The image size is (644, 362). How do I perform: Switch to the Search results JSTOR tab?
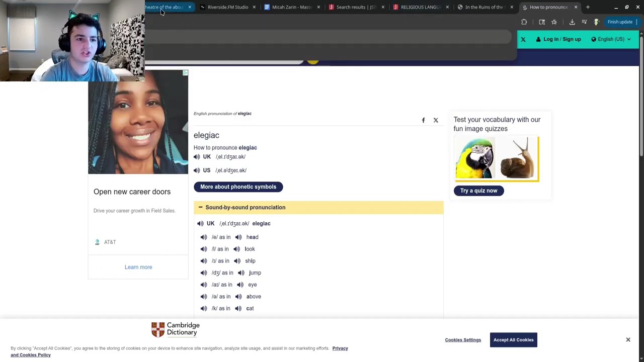click(356, 7)
